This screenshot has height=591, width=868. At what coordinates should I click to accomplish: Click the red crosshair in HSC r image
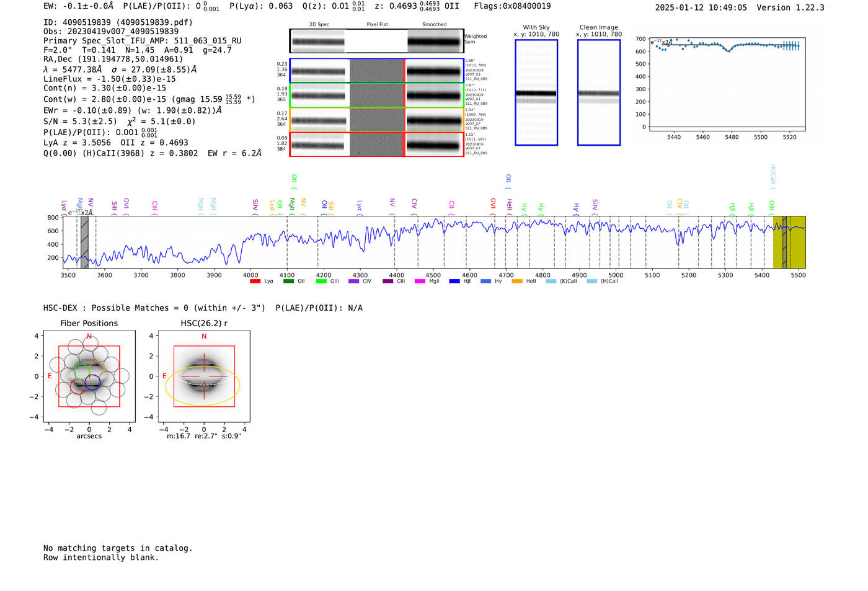coord(204,376)
